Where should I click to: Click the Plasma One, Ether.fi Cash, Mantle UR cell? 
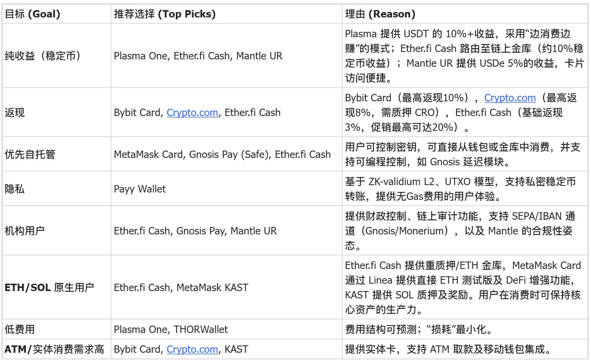(198, 56)
